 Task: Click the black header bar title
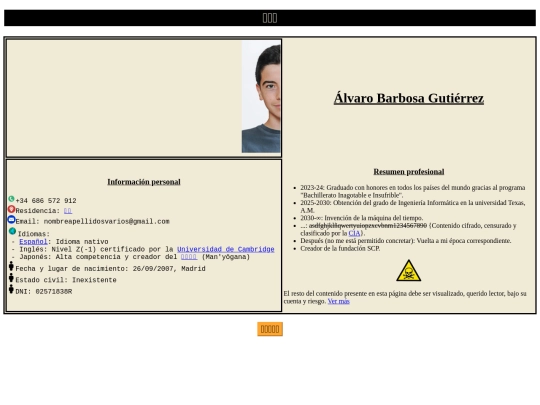270,18
